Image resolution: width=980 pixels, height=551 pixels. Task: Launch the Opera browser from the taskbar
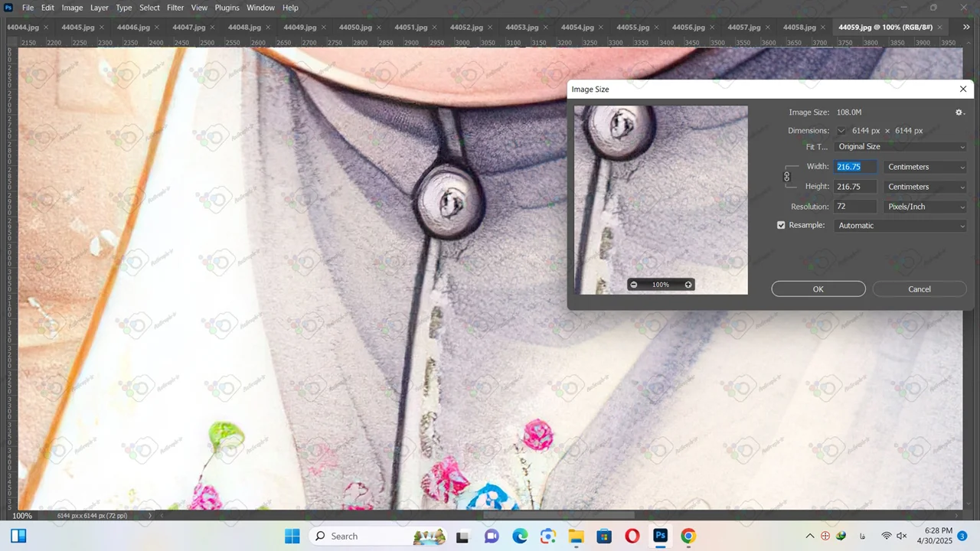click(632, 536)
